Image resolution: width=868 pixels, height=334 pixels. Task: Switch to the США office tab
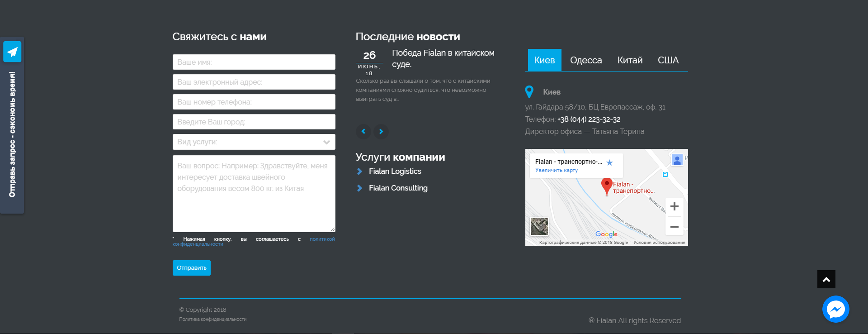(668, 60)
